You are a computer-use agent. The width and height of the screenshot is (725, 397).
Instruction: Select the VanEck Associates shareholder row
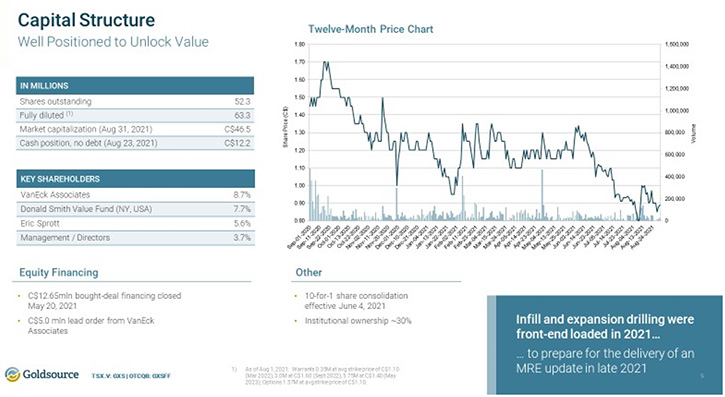135,195
